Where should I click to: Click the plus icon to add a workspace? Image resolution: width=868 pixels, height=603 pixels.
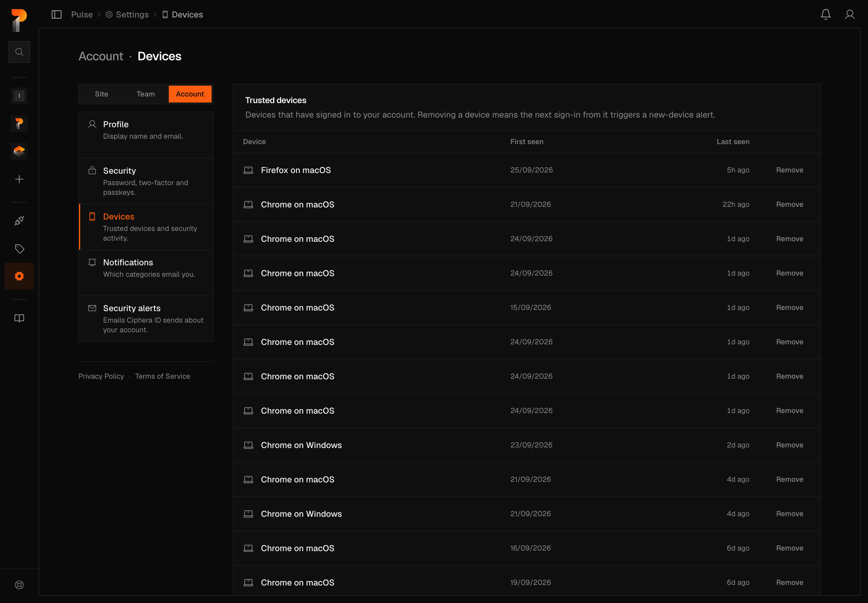coord(19,179)
